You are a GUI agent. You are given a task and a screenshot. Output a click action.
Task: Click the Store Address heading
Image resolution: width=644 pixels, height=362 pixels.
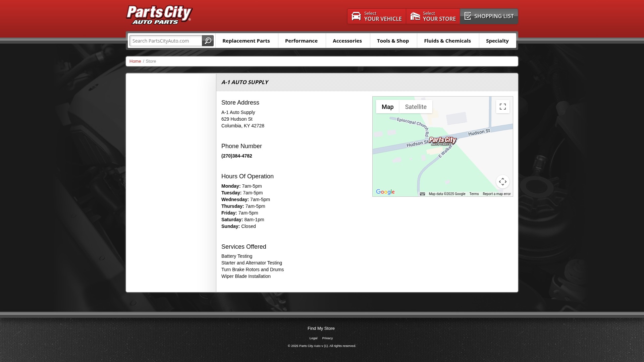[240, 103]
